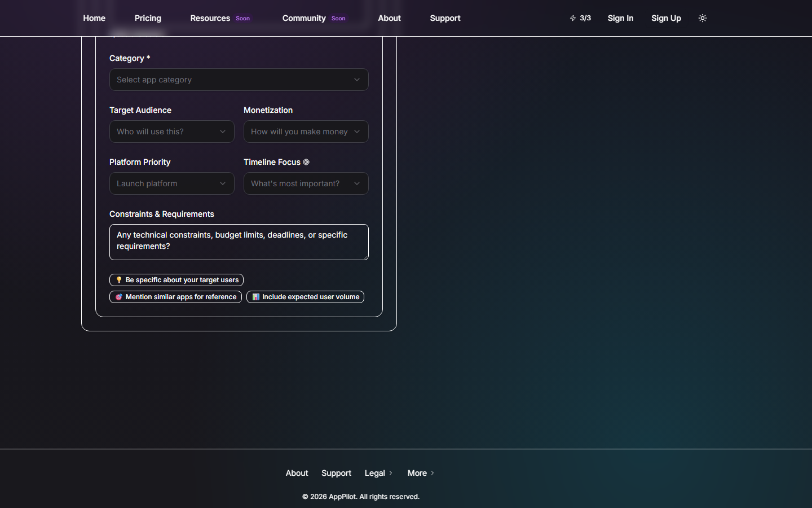Image resolution: width=812 pixels, height=508 pixels.
Task: Click the chevron inside the Category select field
Action: (356, 80)
